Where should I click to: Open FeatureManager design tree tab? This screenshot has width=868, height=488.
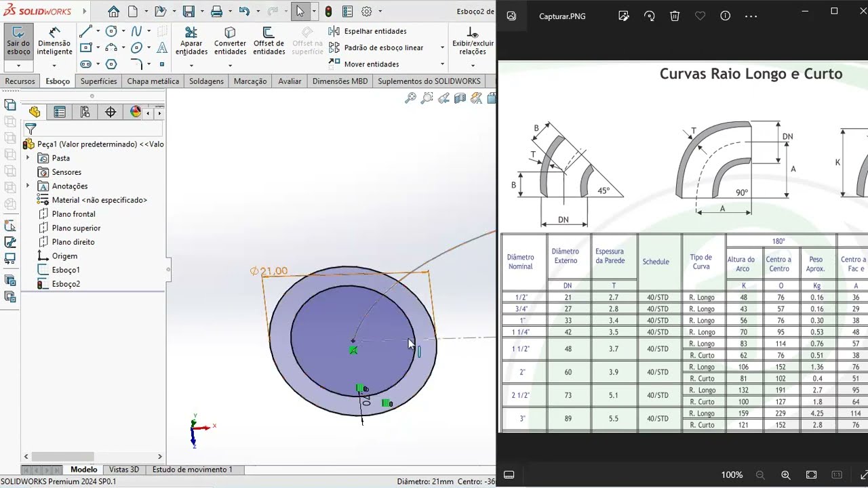click(35, 113)
